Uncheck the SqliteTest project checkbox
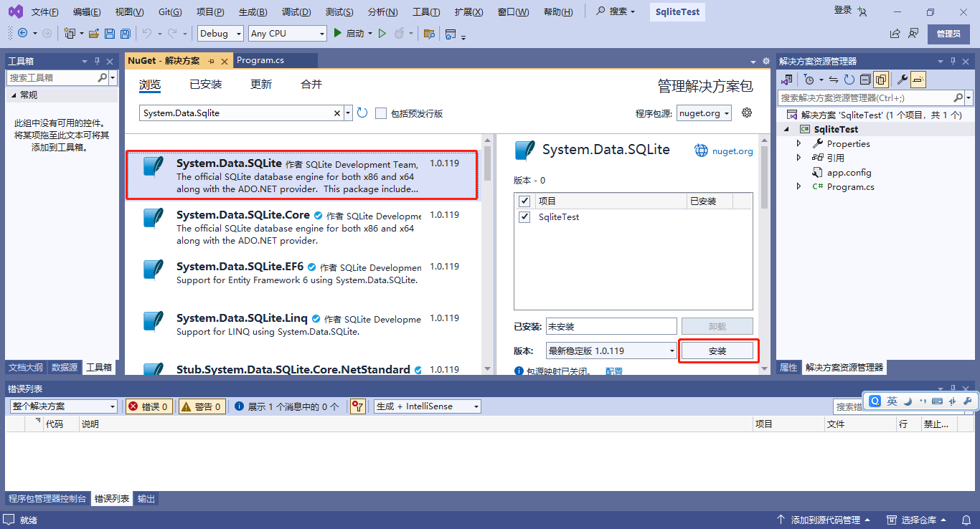 pyautogui.click(x=524, y=216)
